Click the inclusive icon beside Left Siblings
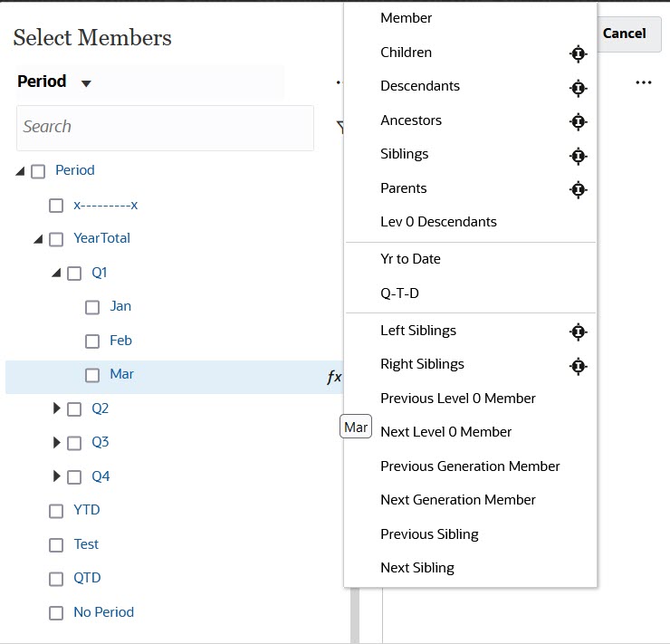Viewport: 670px width, 644px height. pos(579,332)
